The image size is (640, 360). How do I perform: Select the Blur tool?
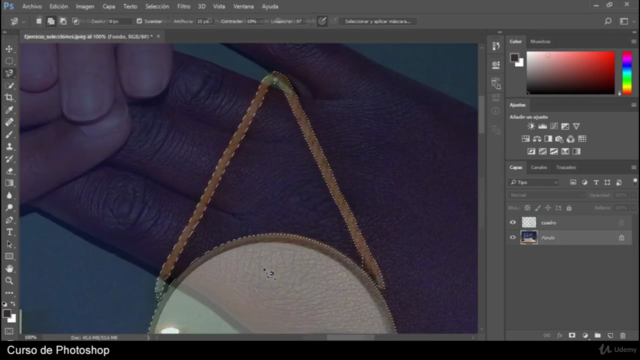point(9,196)
